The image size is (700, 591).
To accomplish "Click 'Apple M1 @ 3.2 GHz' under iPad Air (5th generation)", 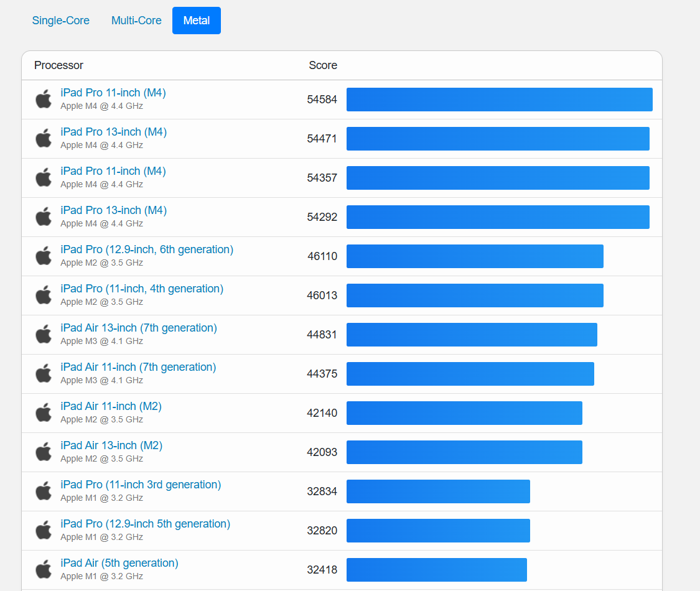I will coord(102,576).
